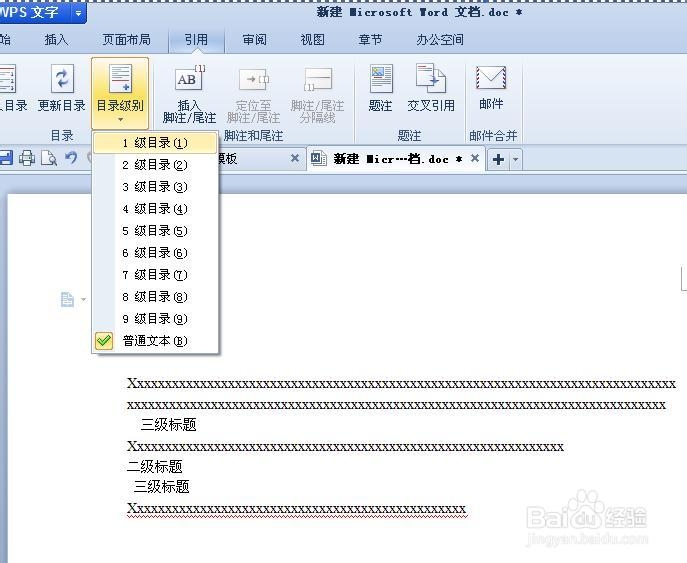This screenshot has width=687, height=563.
Task: Click the Update TOC (更新目录) icon
Action: tap(62, 79)
